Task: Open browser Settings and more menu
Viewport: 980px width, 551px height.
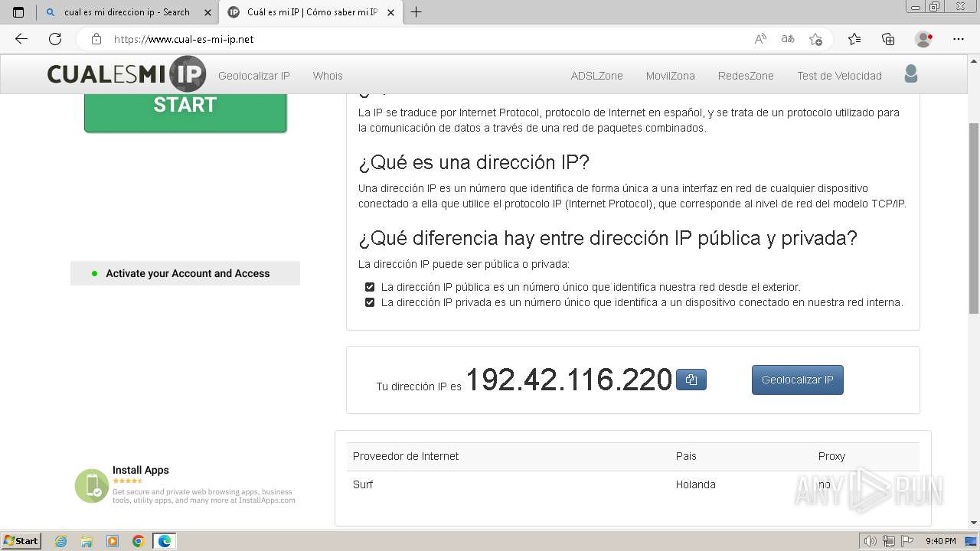Action: pos(959,39)
